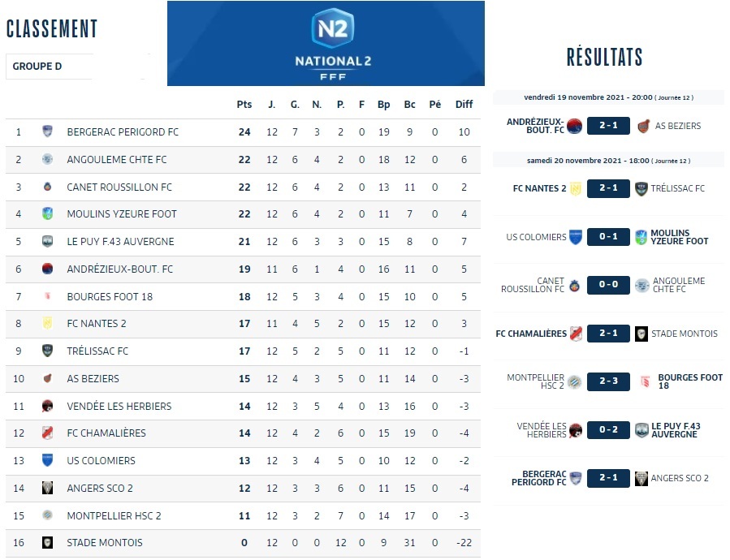Open the Angouleme Chte FC team link
Screen dimensions: 730x560
click(x=116, y=160)
